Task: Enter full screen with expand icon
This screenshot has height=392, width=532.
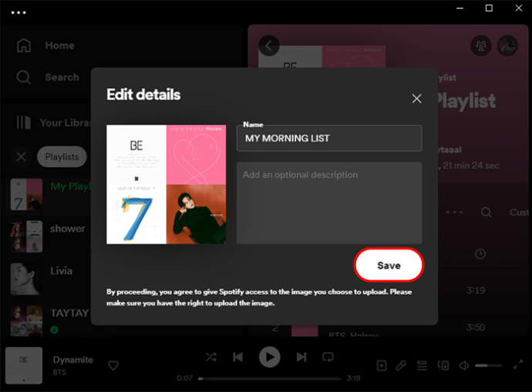Action: (518, 365)
